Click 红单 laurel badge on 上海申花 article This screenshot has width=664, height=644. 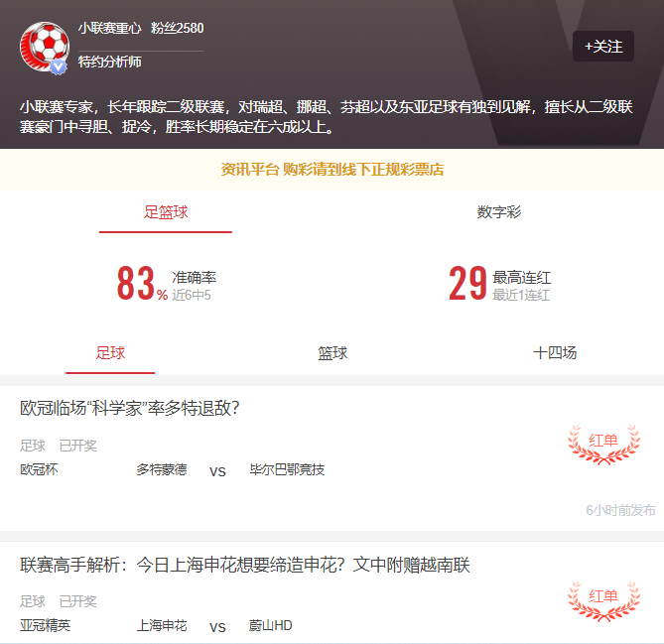603,600
